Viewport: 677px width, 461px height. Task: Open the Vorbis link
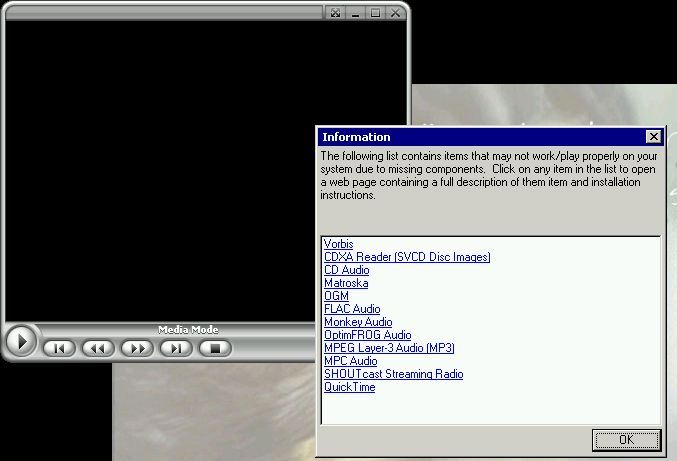point(338,244)
